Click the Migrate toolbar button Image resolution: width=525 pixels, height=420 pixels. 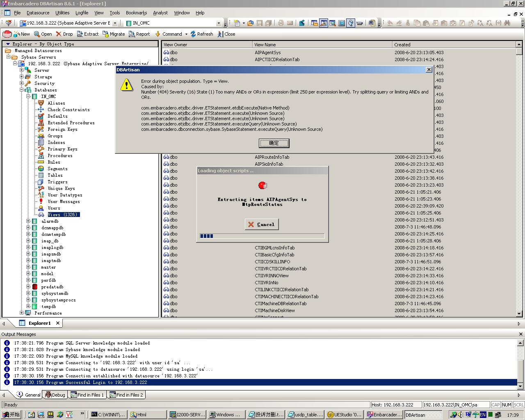coord(114,34)
